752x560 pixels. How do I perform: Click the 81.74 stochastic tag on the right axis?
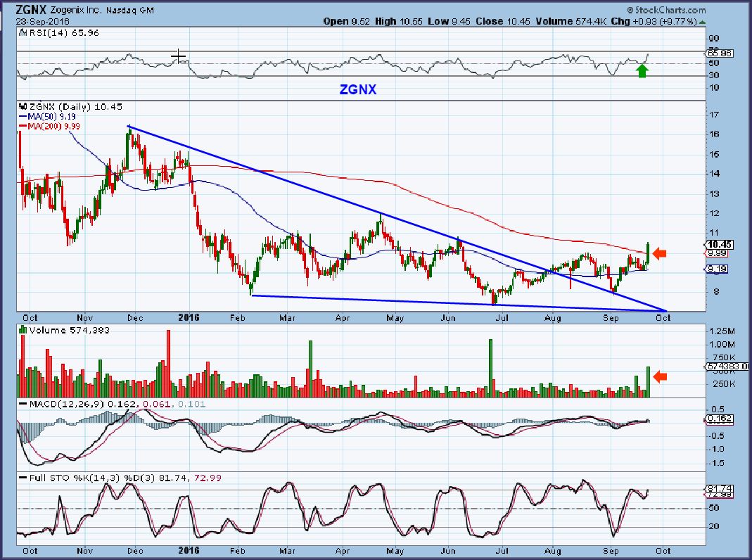pyautogui.click(x=720, y=488)
